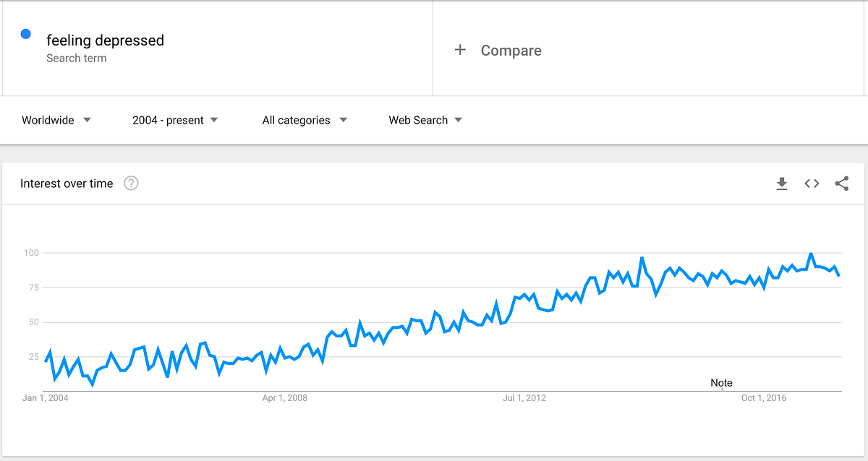Click the Interest over time heading
This screenshot has height=461, width=868.
67,184
